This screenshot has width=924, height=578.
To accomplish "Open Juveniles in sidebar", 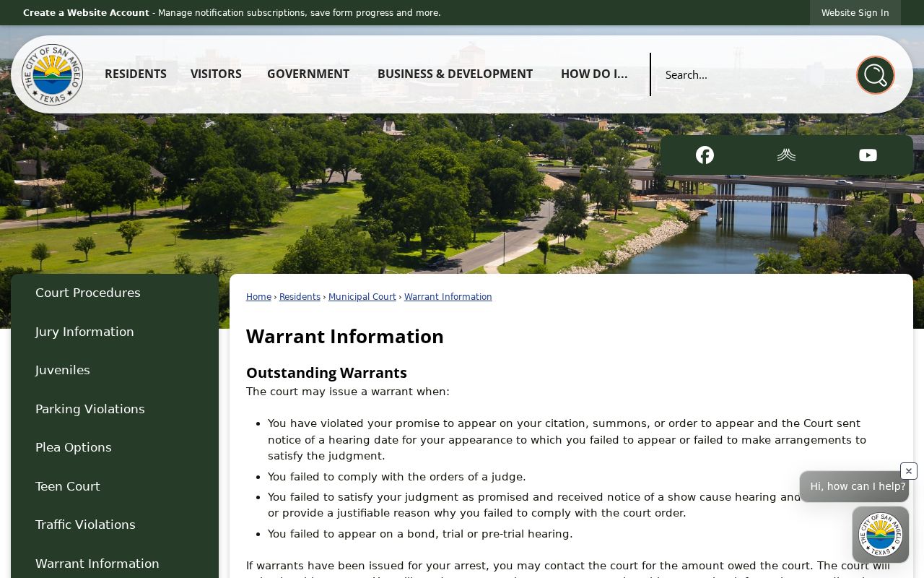I will (115, 370).
